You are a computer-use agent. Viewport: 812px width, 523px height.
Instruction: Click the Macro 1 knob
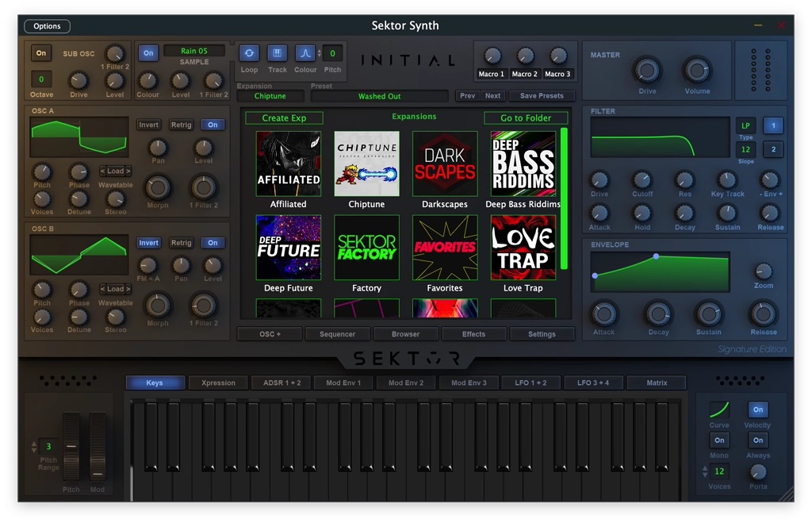[492, 56]
